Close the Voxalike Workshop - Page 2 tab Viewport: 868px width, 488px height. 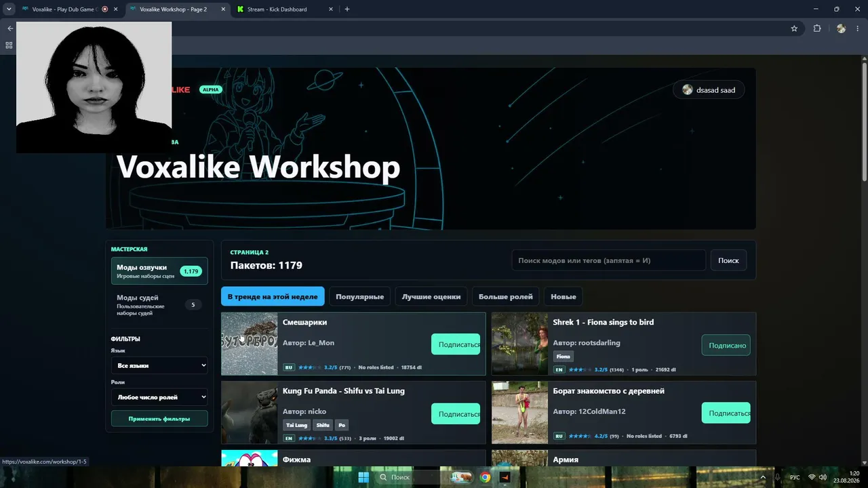(x=223, y=9)
